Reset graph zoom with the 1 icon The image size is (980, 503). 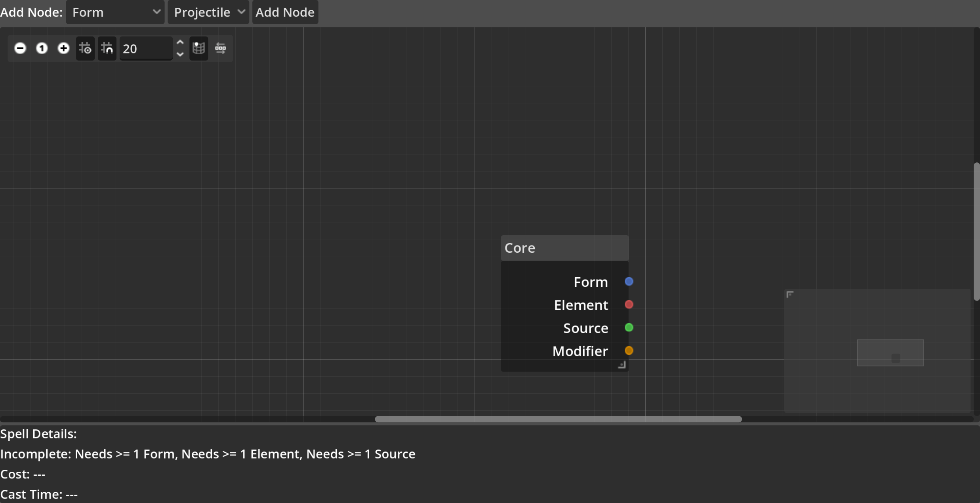(x=42, y=48)
